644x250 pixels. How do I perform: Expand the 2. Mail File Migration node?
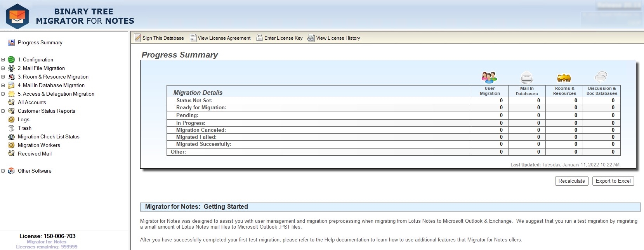point(3,68)
